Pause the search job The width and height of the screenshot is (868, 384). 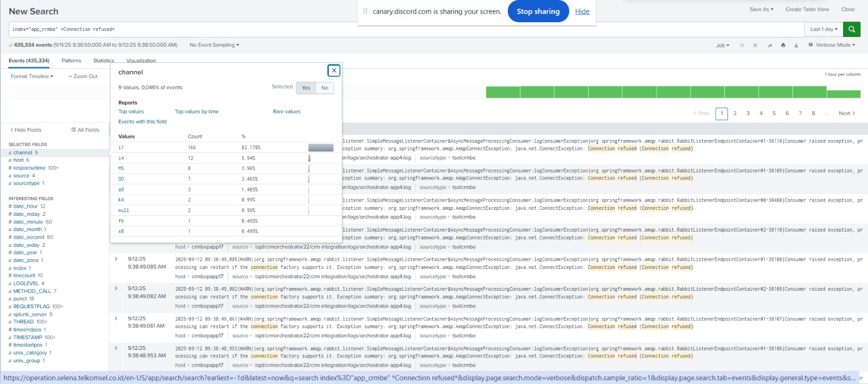(742, 46)
